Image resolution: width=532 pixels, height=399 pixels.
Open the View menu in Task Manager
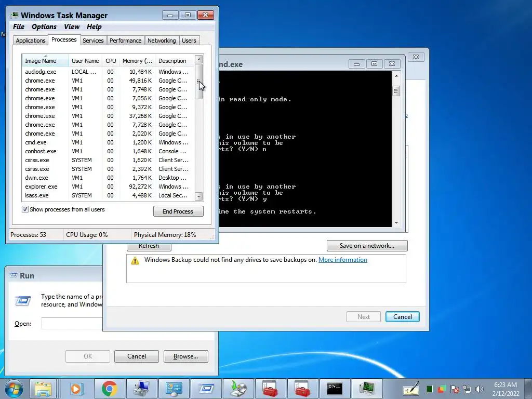coord(72,26)
